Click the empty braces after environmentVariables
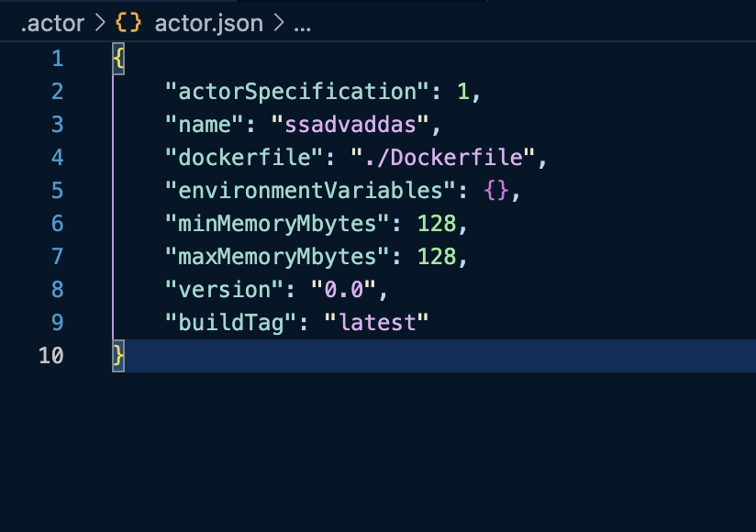Screen dimensions: 756x532 pyautogui.click(x=496, y=191)
